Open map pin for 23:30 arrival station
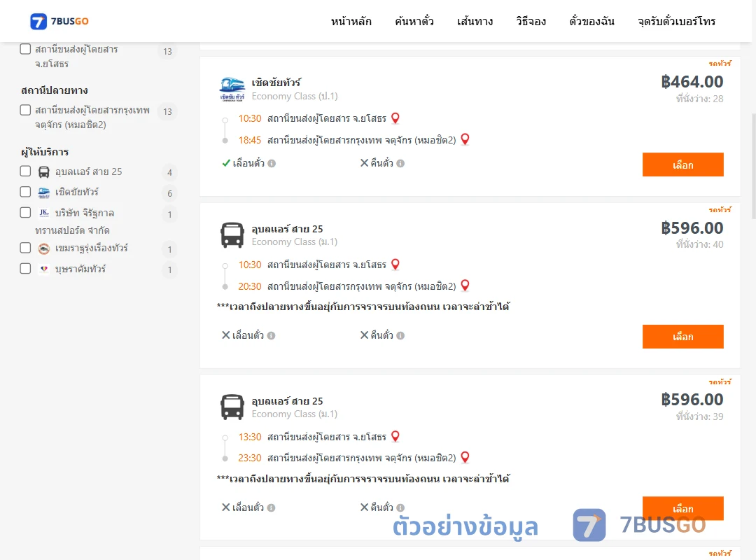Image resolution: width=756 pixels, height=560 pixels. click(465, 457)
